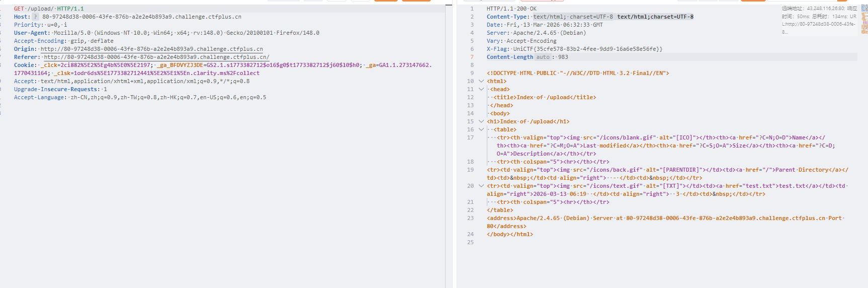The image size is (868, 288).
Task: Fold the <h1> block on line 15
Action: pos(481,121)
